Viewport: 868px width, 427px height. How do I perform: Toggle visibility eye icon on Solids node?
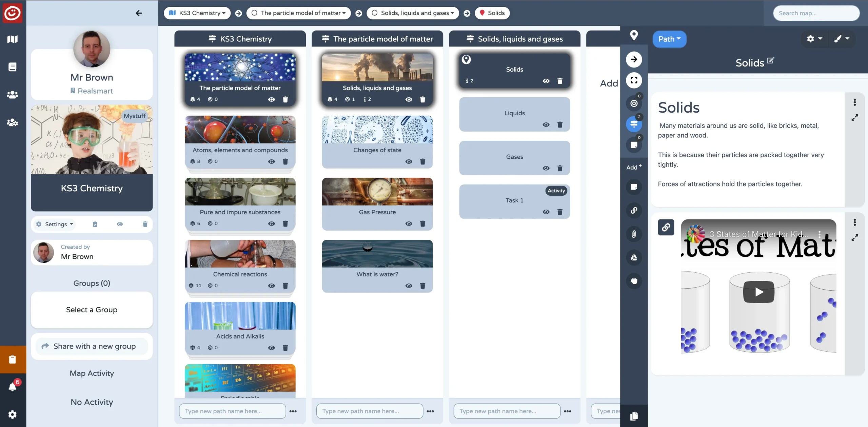click(x=546, y=81)
